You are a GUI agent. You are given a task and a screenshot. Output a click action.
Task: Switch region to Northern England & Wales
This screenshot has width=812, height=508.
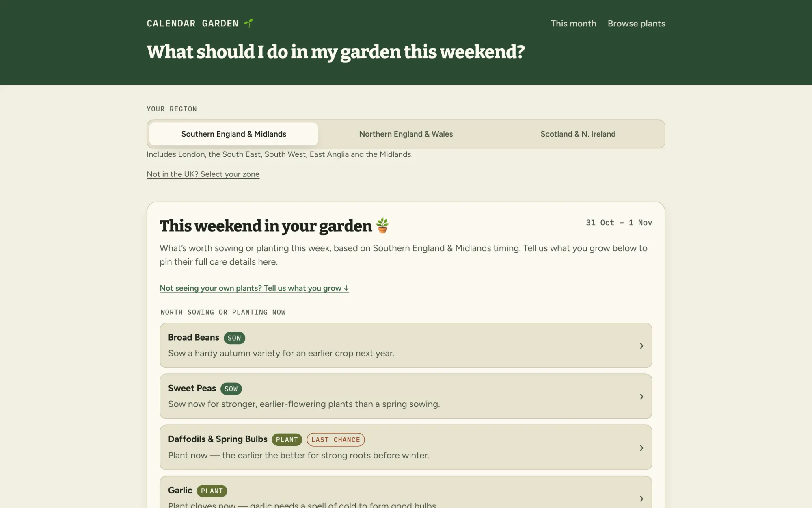pyautogui.click(x=406, y=134)
